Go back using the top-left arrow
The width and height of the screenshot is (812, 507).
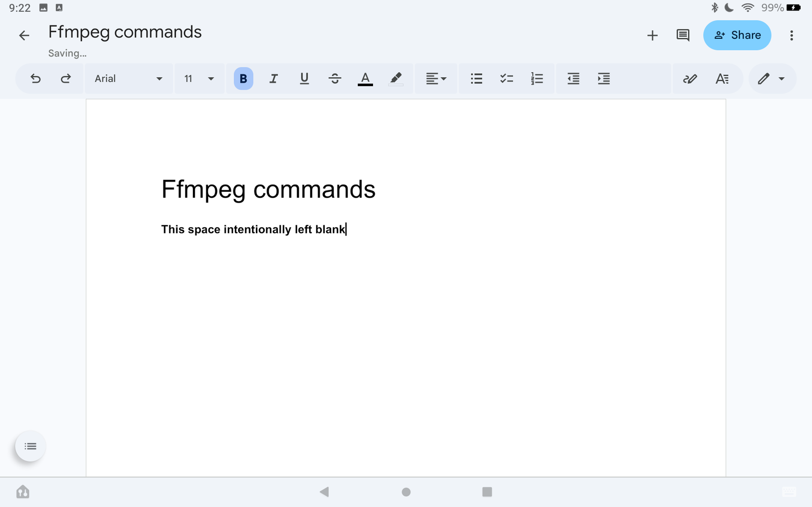(x=24, y=35)
